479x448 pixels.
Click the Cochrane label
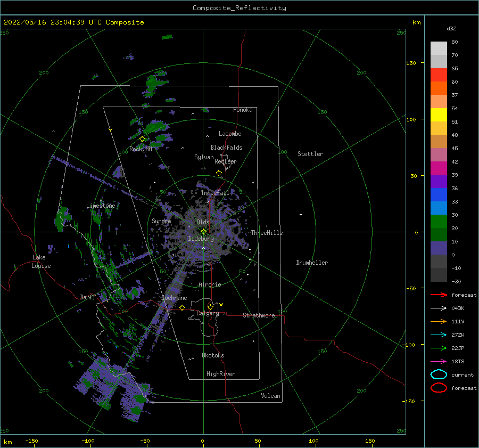pyautogui.click(x=174, y=298)
